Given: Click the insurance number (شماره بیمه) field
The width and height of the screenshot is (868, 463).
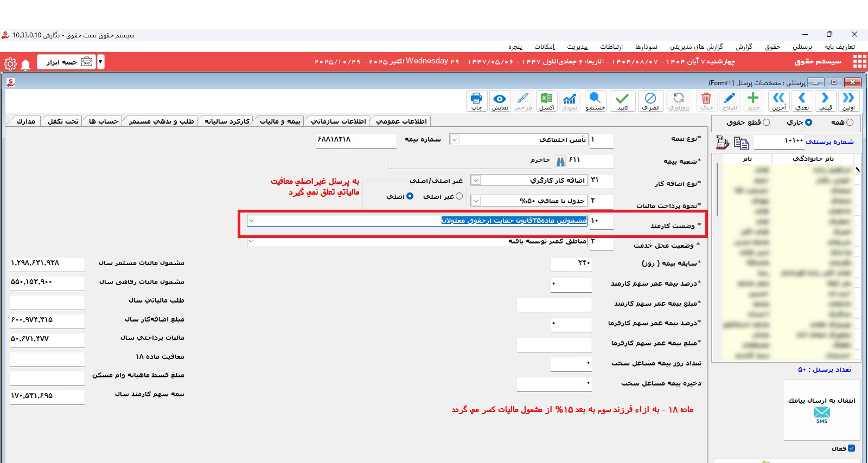Looking at the screenshot, I should click(x=356, y=140).
